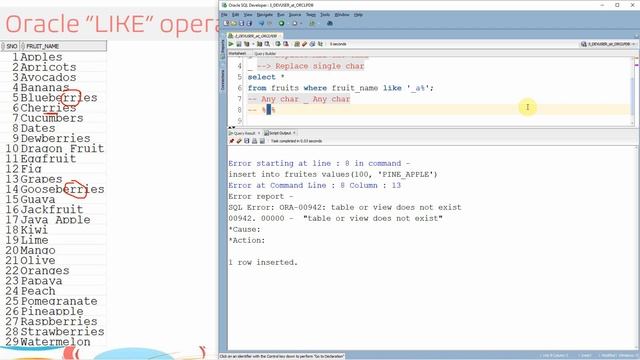Open the Forward navigation history dropdown arrow

point(301,23)
